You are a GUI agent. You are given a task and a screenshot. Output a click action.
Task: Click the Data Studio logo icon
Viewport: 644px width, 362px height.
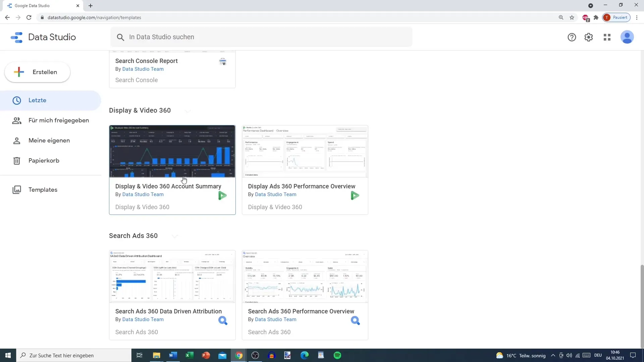click(16, 37)
